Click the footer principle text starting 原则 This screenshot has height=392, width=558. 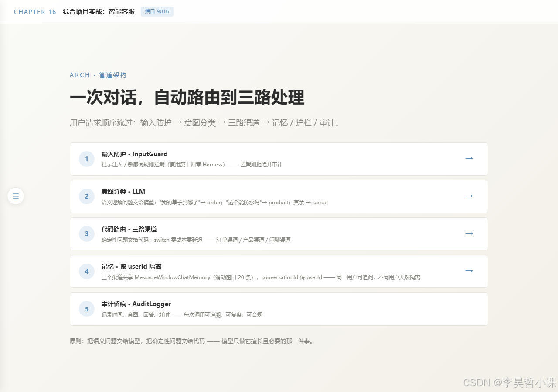pyautogui.click(x=191, y=341)
